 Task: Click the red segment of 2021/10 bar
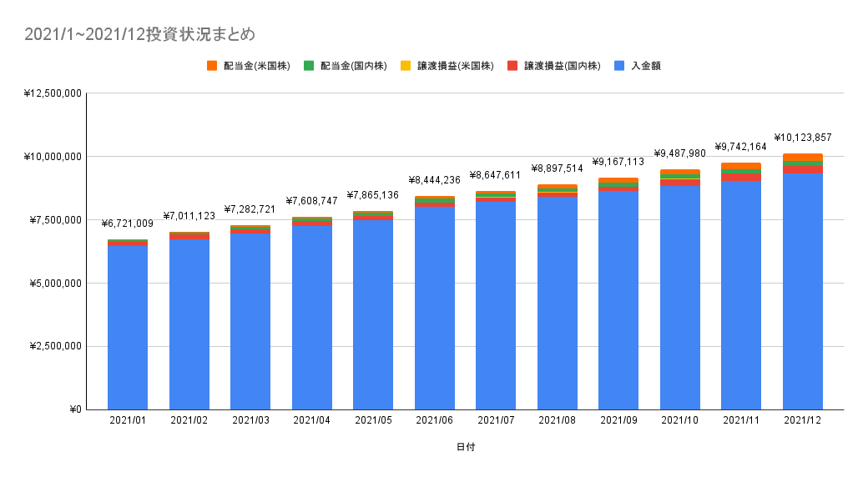(x=679, y=183)
